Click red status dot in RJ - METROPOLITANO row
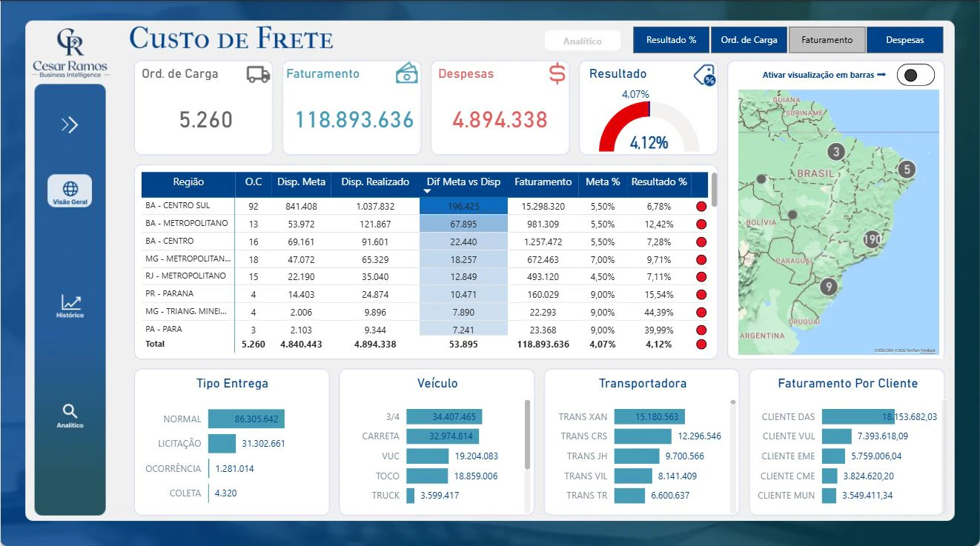Viewport: 980px width, 546px height. tap(701, 277)
